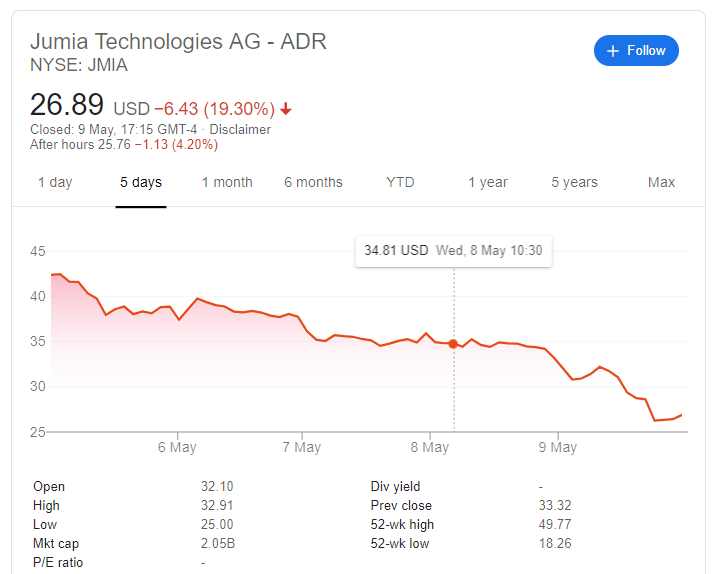The height and width of the screenshot is (574, 724).
Task: Switch to the 1 day tab
Action: pyautogui.click(x=55, y=182)
